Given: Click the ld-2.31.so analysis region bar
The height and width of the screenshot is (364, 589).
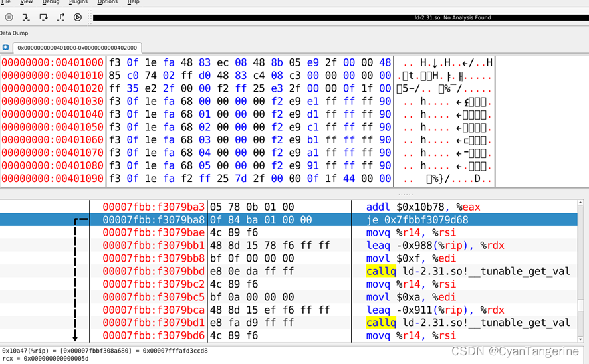Looking at the screenshot, I should [341, 17].
